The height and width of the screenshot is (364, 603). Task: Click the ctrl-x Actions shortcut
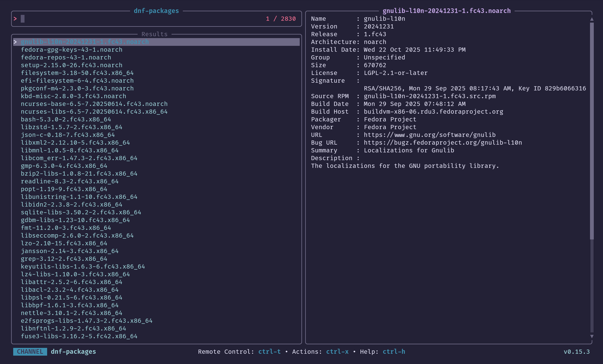(x=337, y=351)
